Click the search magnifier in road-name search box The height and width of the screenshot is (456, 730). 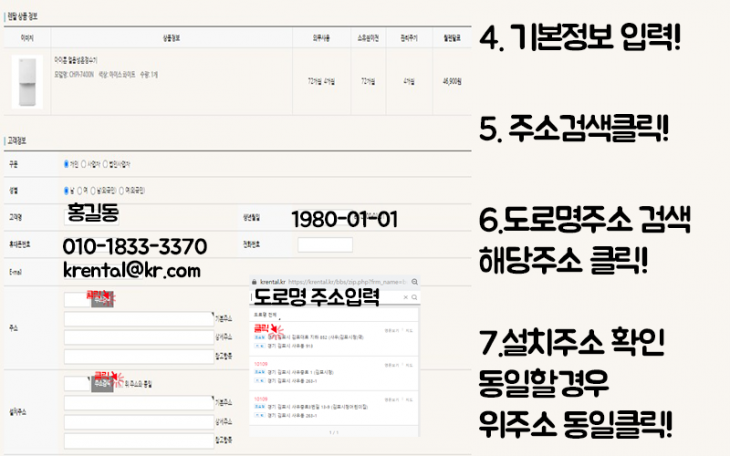pyautogui.click(x=414, y=297)
